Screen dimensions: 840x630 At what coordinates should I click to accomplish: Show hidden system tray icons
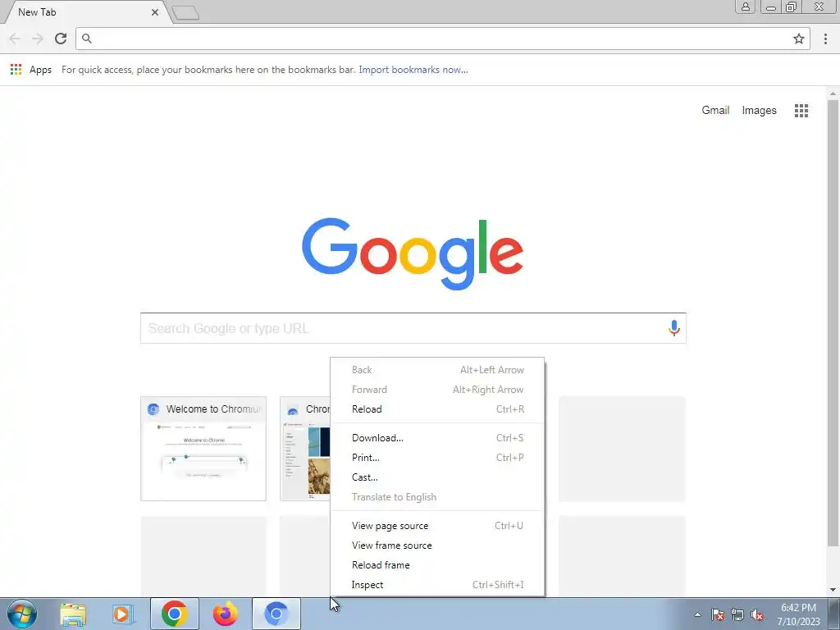point(697,614)
